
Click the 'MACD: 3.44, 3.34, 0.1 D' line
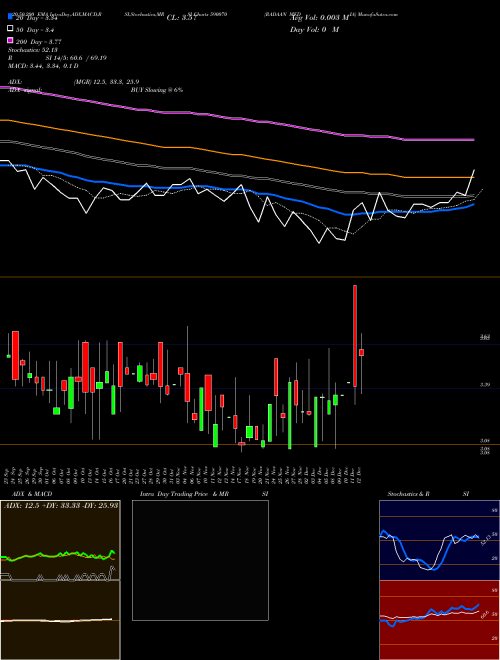pyautogui.click(x=43, y=66)
